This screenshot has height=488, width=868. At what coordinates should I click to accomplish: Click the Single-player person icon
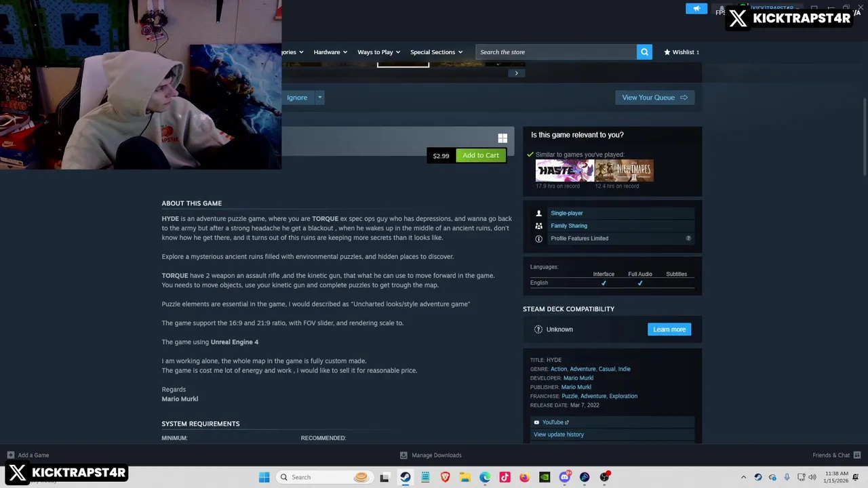(x=538, y=213)
